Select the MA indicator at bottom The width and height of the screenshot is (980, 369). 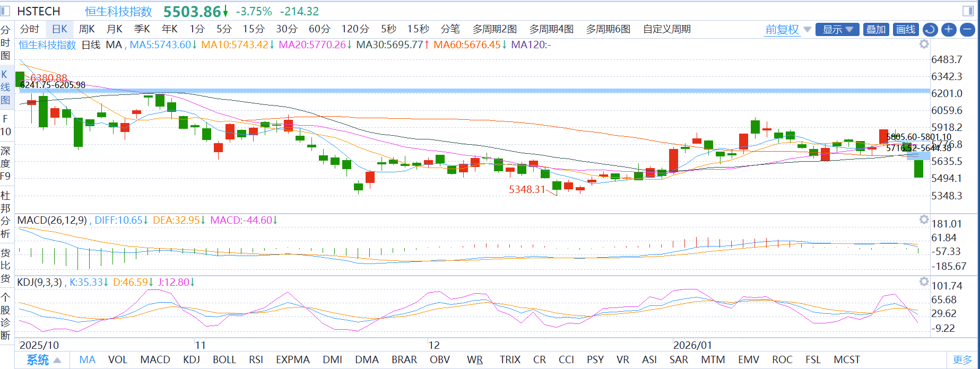[x=87, y=359]
